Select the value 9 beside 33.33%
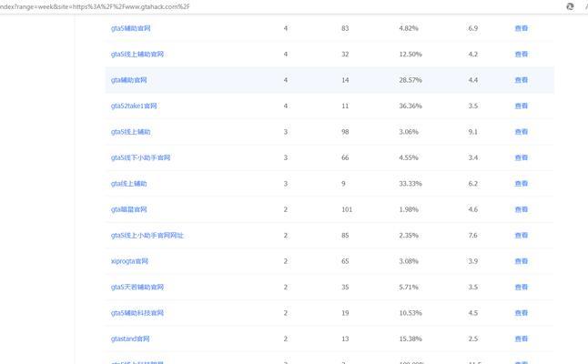The height and width of the screenshot is (364, 588). (343, 183)
